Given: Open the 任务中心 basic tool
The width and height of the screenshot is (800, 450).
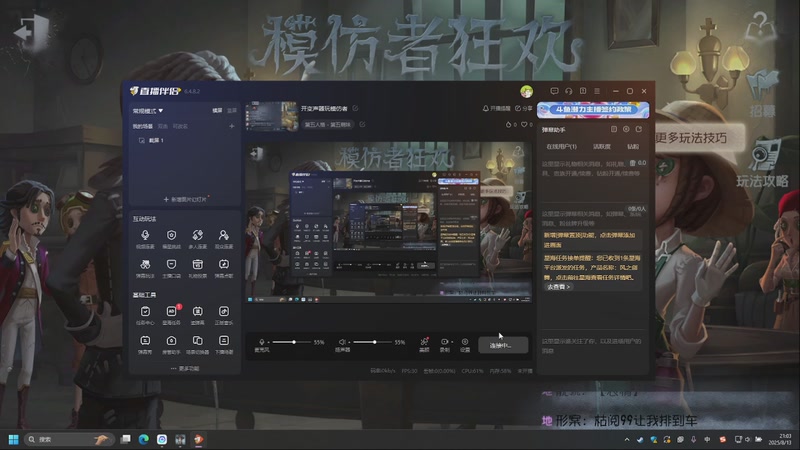Looking at the screenshot, I should click(145, 315).
